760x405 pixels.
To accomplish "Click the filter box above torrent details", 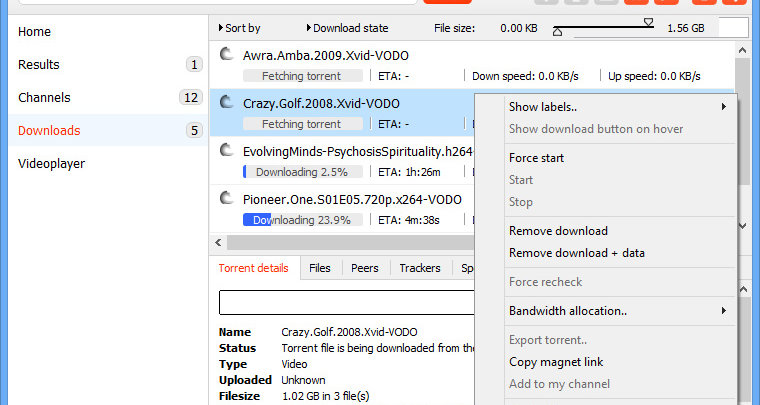I will point(347,302).
